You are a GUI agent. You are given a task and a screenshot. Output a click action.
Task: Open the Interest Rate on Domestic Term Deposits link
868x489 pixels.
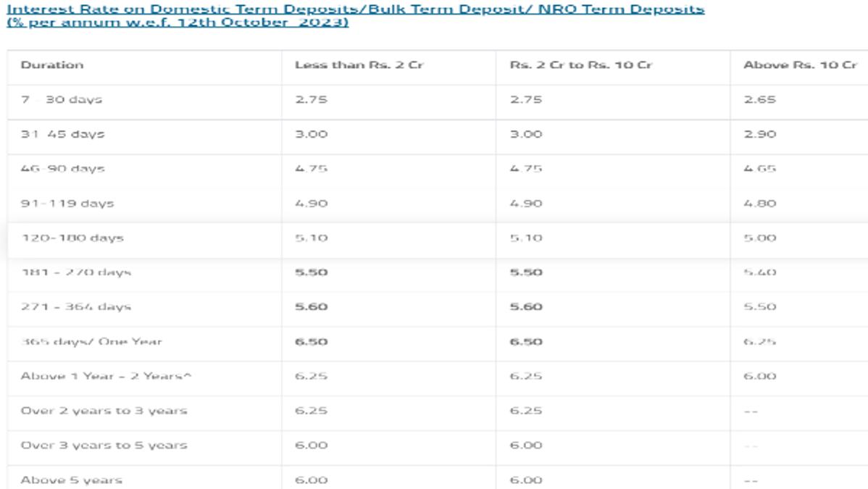pyautogui.click(x=356, y=15)
